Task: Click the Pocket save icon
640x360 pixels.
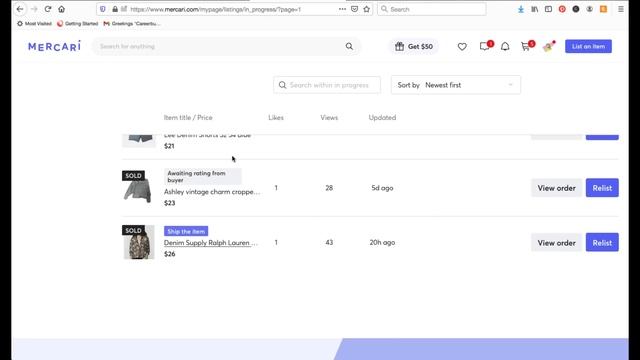Action: pyautogui.click(x=354, y=9)
